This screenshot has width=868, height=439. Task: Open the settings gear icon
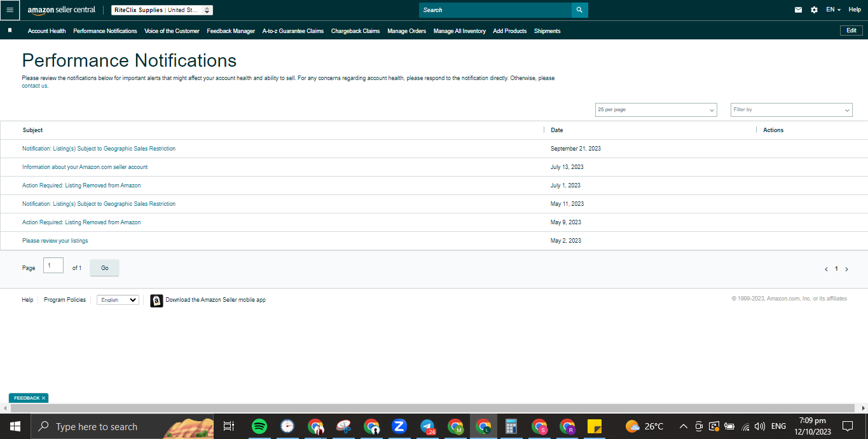[815, 10]
